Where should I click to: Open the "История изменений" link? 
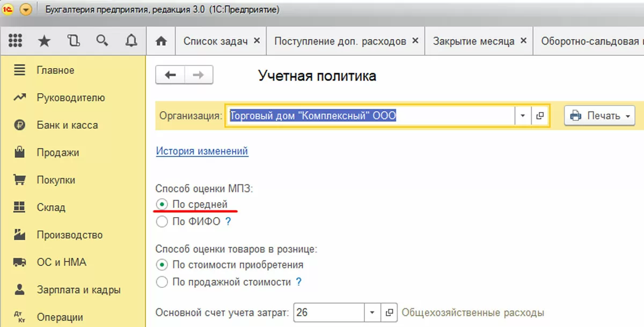202,151
